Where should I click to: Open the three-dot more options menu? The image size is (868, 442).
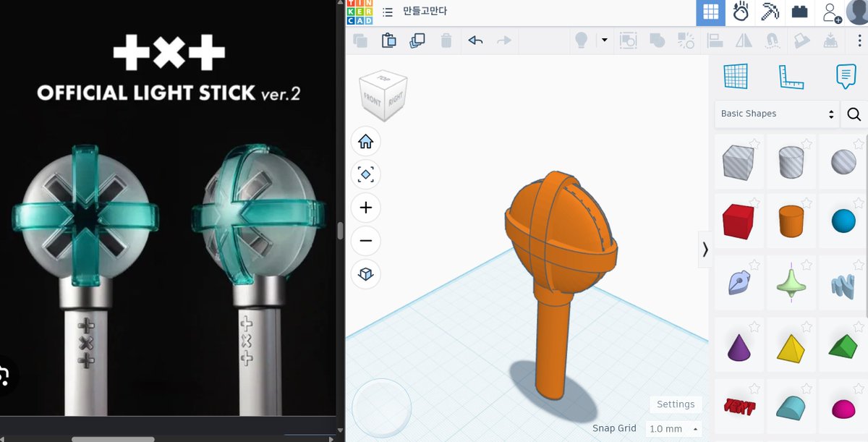pyautogui.click(x=860, y=41)
